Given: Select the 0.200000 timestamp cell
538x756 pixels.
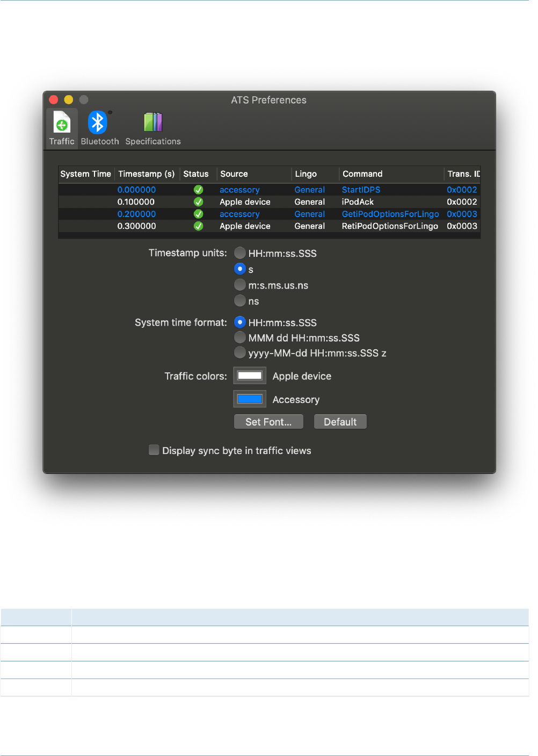Looking at the screenshot, I should point(136,214).
